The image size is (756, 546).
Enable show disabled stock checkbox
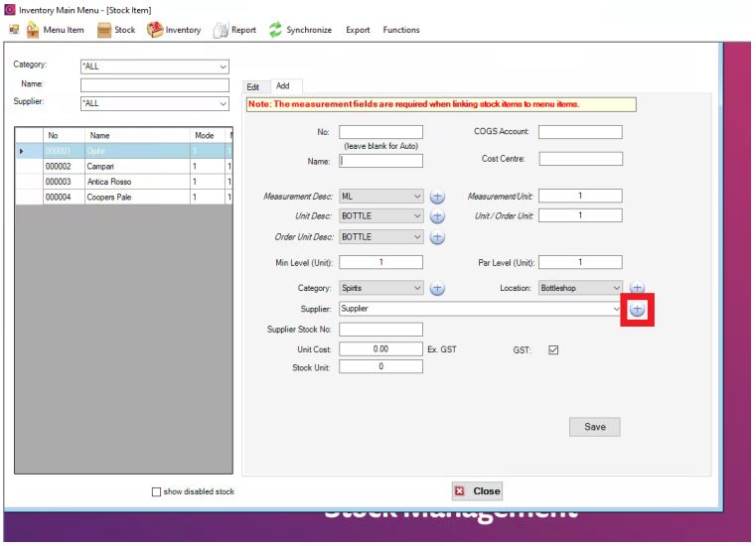(x=155, y=491)
